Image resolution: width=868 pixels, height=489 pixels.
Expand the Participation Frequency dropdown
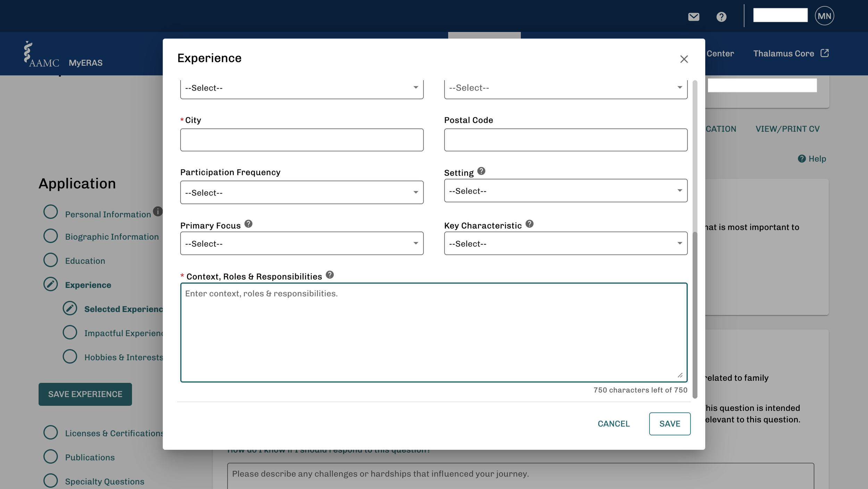tap(301, 192)
